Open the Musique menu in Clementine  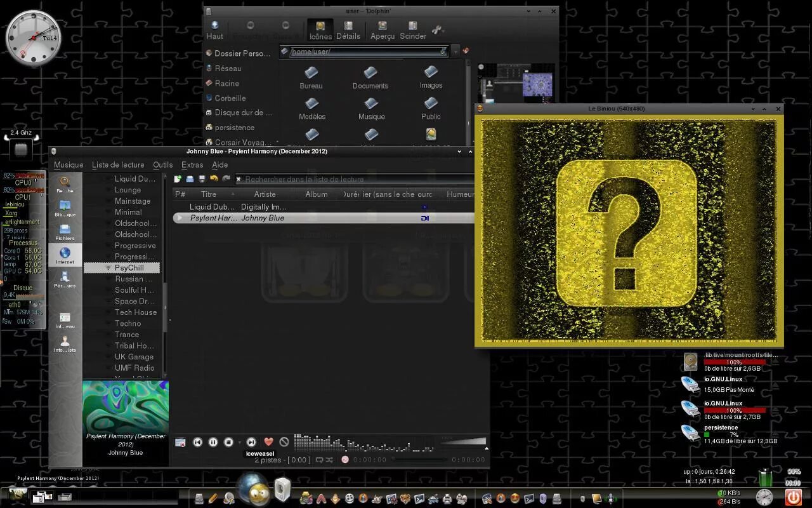(x=69, y=165)
